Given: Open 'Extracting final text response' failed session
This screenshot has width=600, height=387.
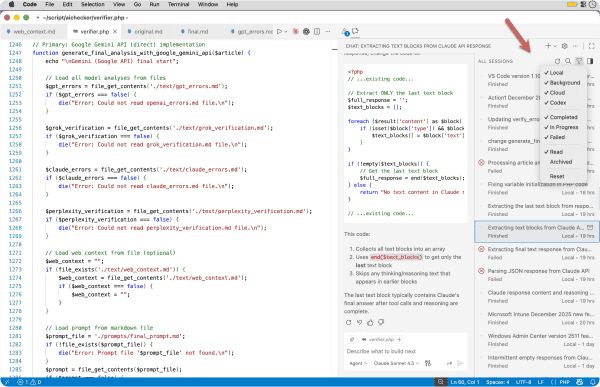Looking at the screenshot, I should click(x=536, y=253).
